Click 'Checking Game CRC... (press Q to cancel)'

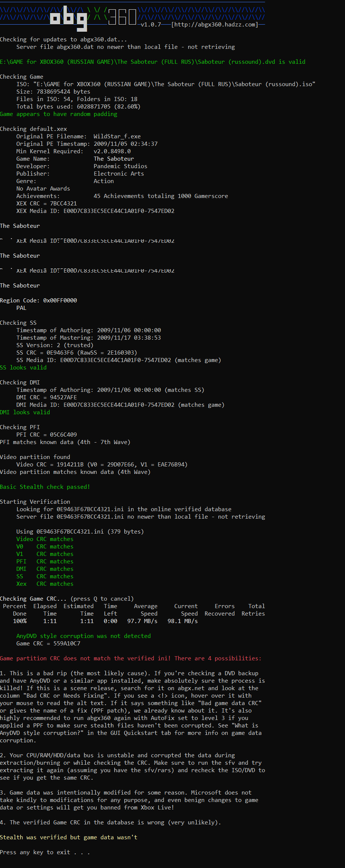[x=67, y=599]
